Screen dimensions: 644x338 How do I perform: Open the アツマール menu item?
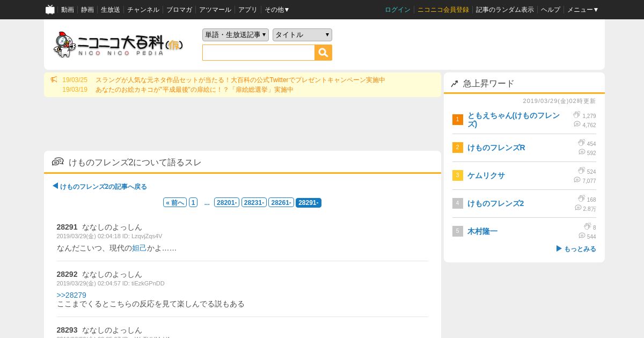click(215, 10)
